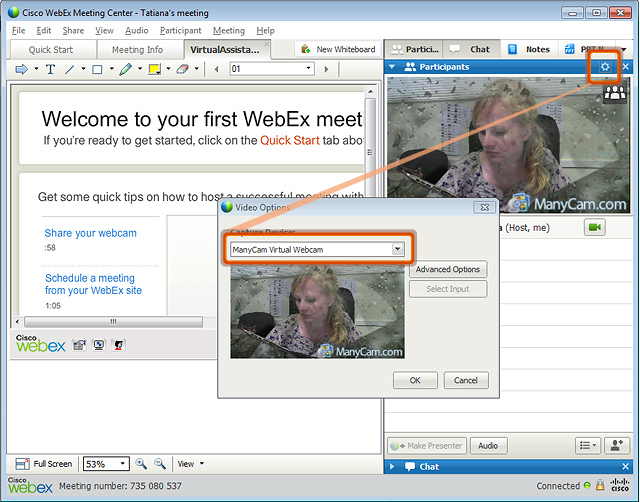This screenshot has height=502, width=640.
Task: Expand the Chat panel triangle
Action: 392,466
